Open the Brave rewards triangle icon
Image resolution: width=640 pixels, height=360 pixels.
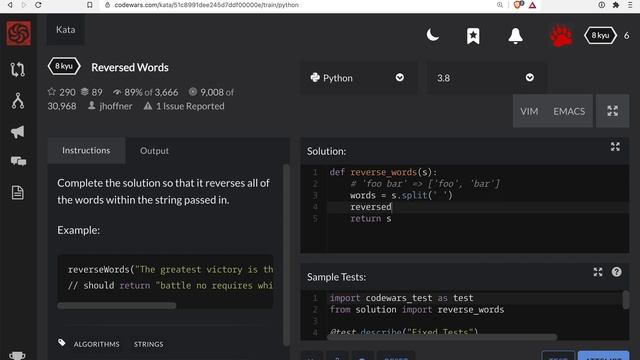[x=532, y=5]
